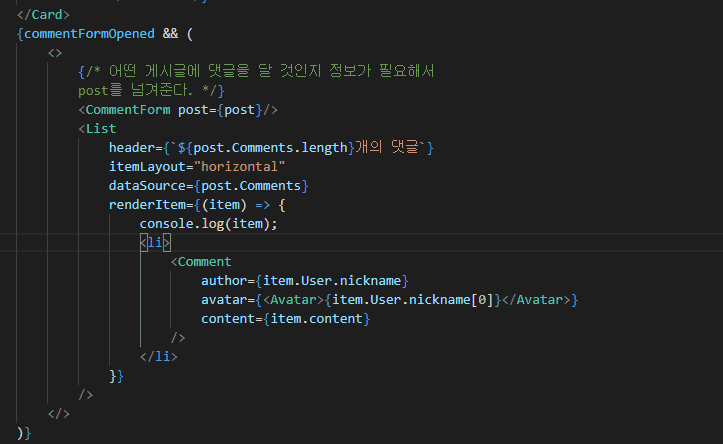Click the && operator
Screen dimensions: 723x444
click(170, 34)
